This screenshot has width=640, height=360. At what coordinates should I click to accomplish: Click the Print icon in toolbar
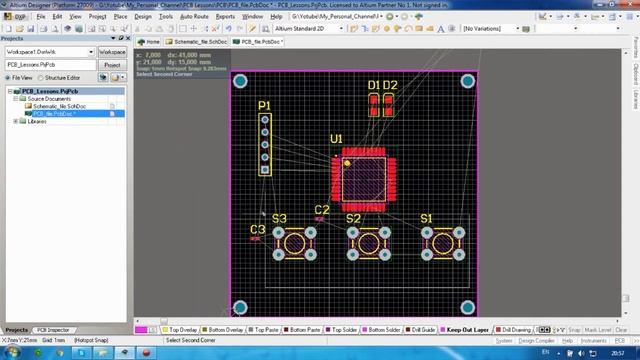pyautogui.click(x=43, y=29)
